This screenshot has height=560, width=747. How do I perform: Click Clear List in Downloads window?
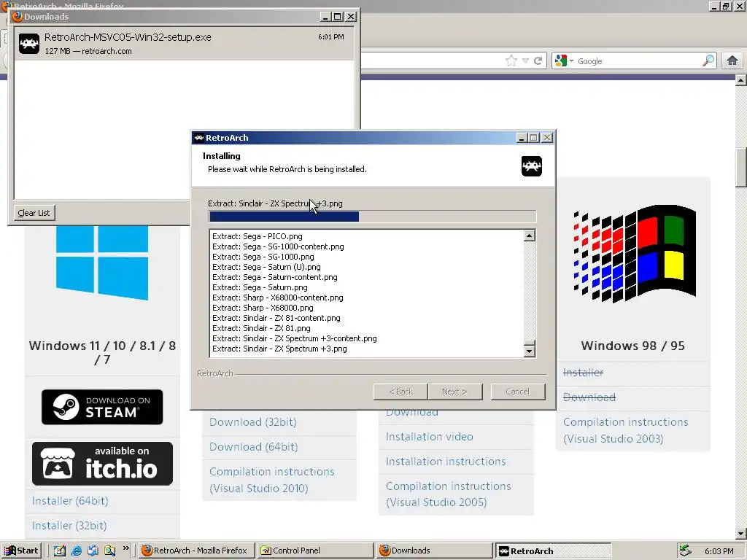[x=34, y=213]
